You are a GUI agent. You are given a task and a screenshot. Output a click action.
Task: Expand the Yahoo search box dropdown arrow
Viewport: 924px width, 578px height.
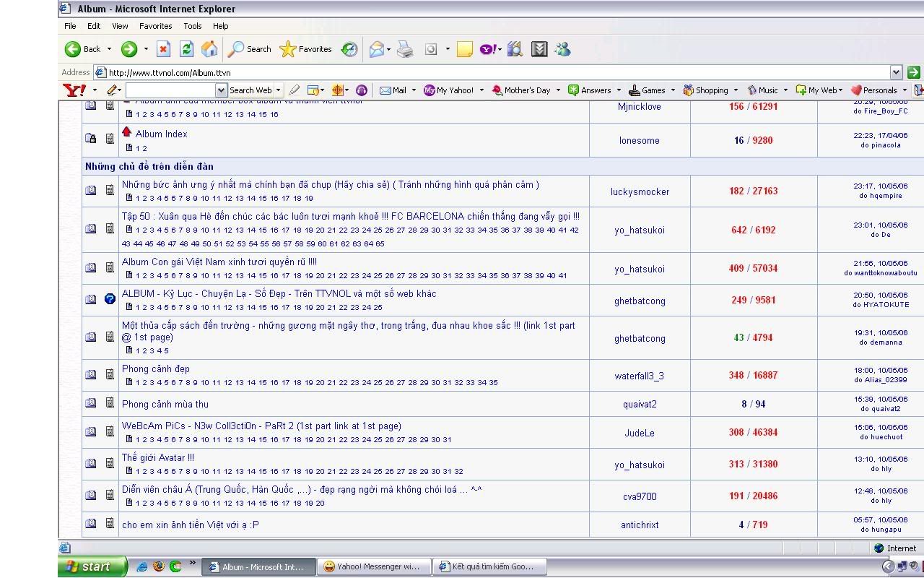point(221,90)
